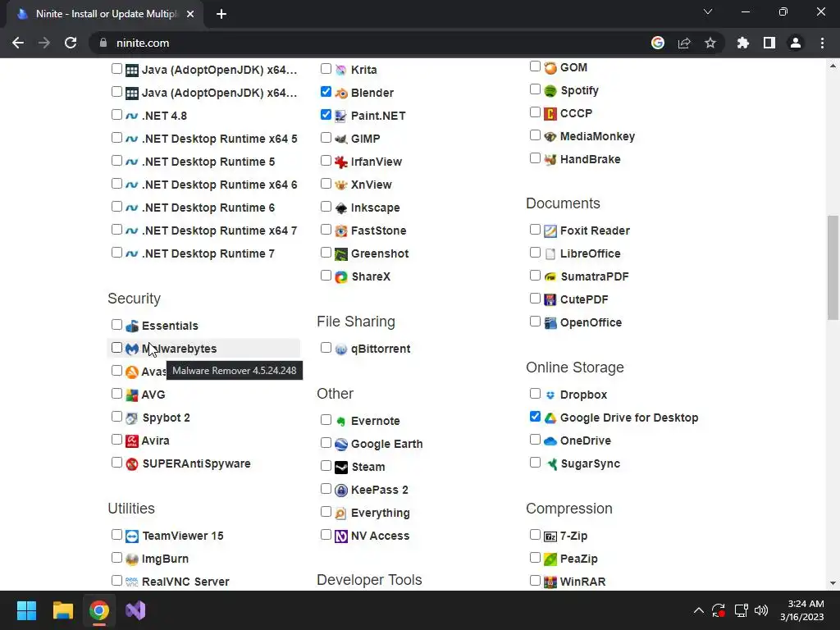Screen dimensions: 840x630
Task: Tick the Everything checkbox
Action: 326,512
